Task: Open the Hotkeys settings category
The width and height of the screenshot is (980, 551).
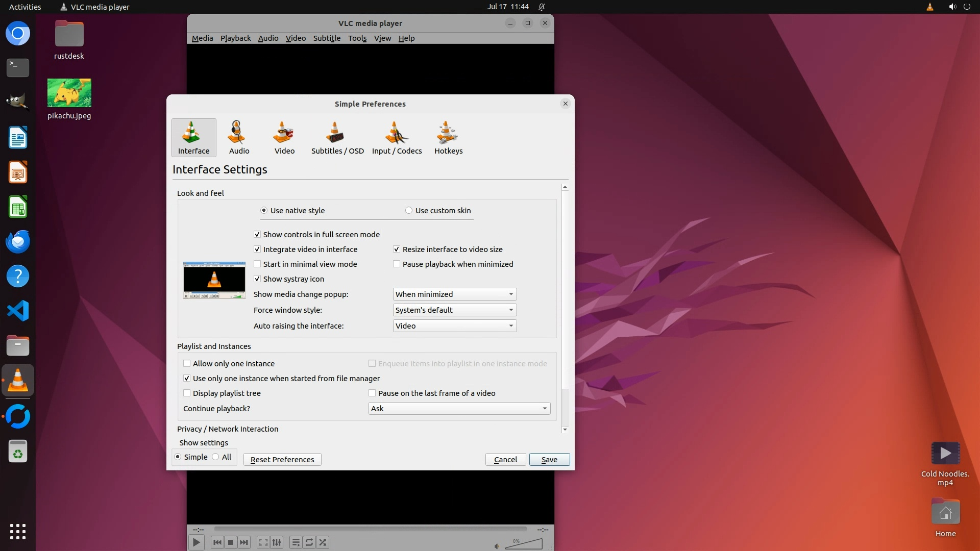Action: [x=448, y=138]
